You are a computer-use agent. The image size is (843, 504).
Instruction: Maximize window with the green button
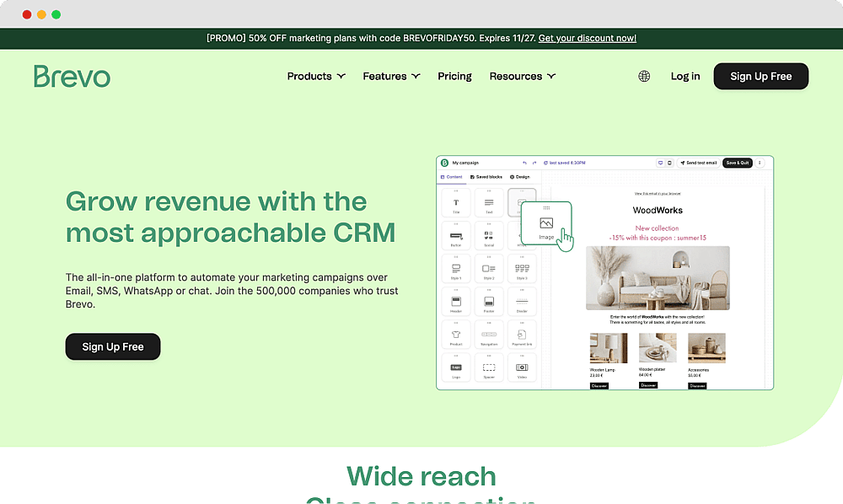point(56,14)
